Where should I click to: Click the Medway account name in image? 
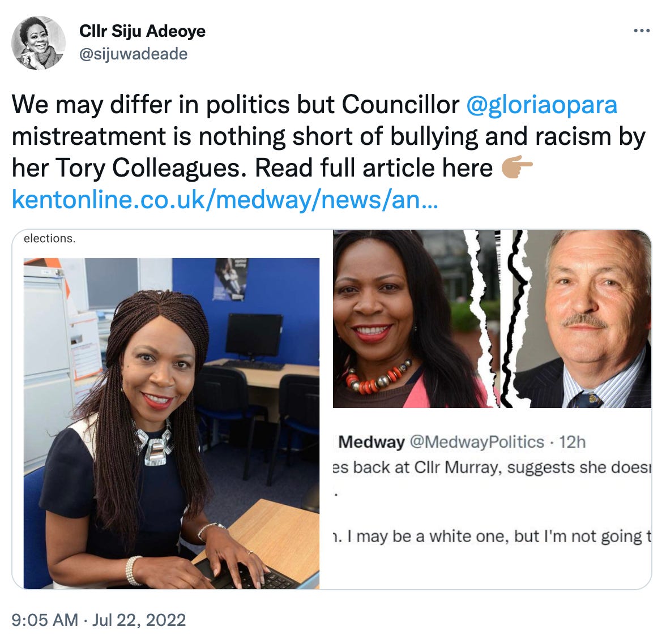[372, 442]
